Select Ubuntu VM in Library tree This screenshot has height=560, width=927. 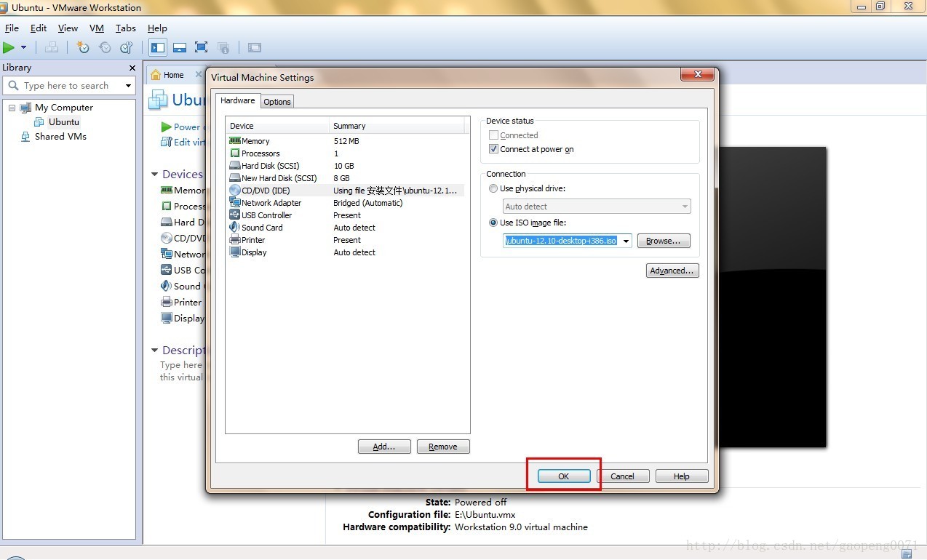pyautogui.click(x=64, y=122)
